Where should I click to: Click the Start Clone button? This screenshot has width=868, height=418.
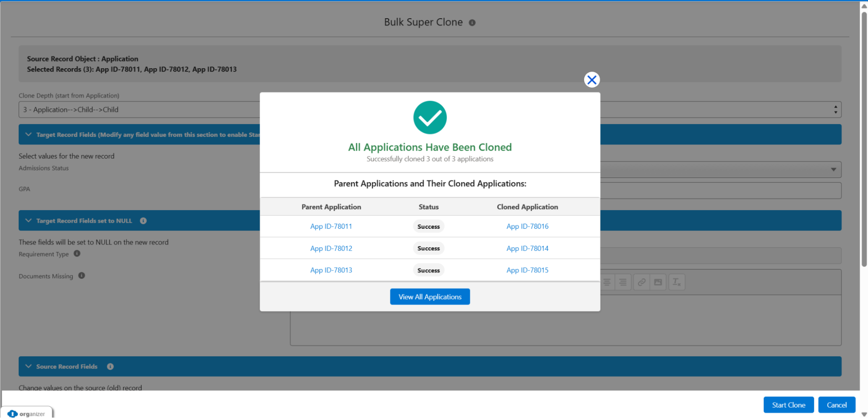788,405
